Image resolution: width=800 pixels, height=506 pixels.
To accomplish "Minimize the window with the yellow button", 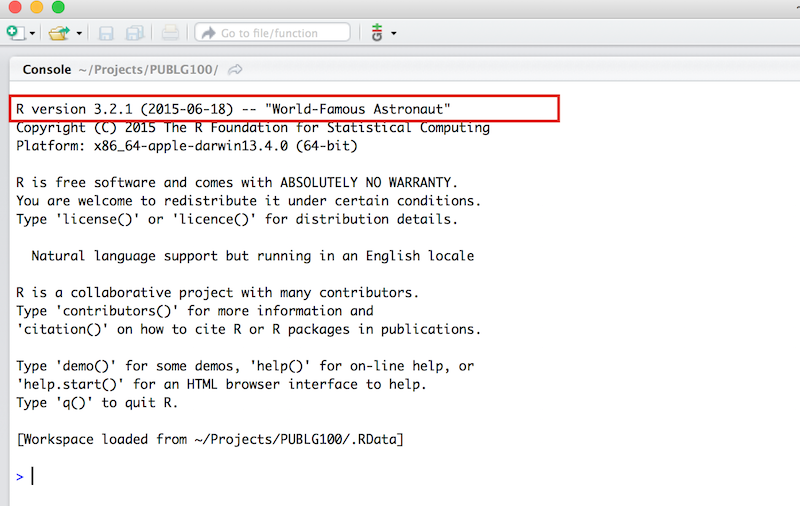I will click(36, 7).
